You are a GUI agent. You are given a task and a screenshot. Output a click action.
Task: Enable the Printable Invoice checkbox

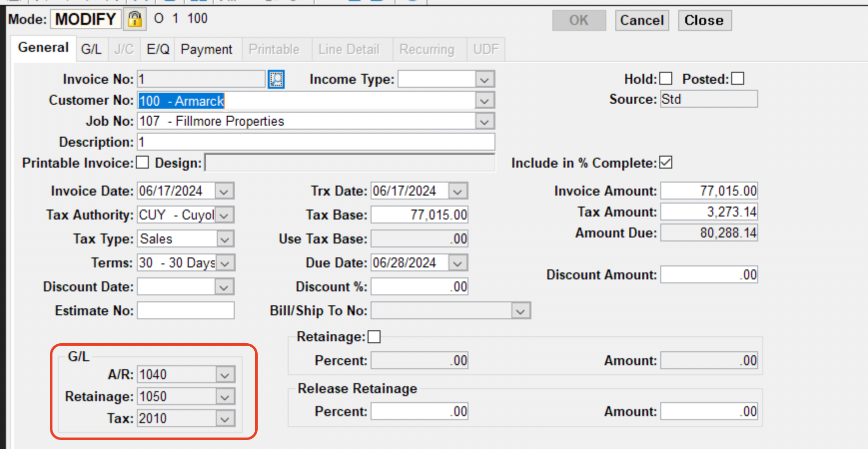(142, 163)
